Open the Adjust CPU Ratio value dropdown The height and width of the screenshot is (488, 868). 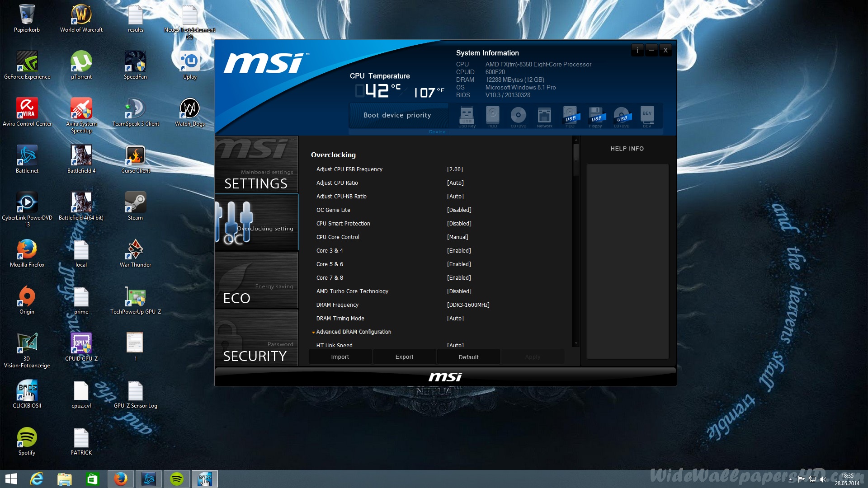coord(455,183)
